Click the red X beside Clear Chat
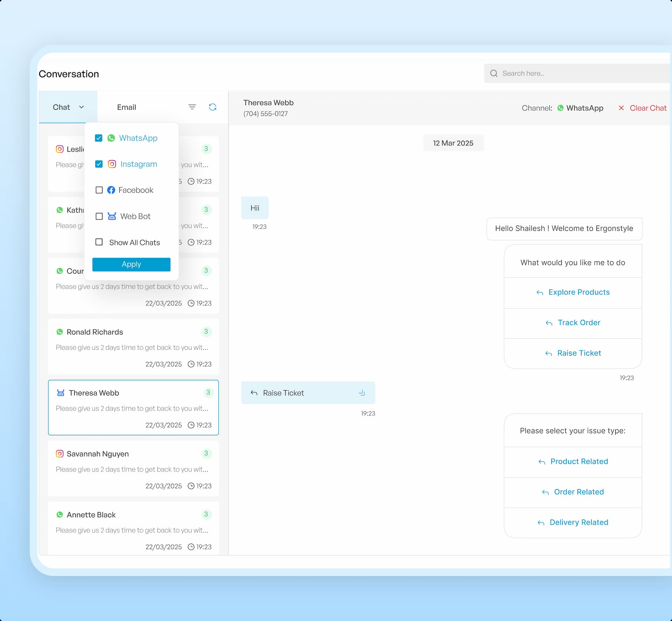 621,108
